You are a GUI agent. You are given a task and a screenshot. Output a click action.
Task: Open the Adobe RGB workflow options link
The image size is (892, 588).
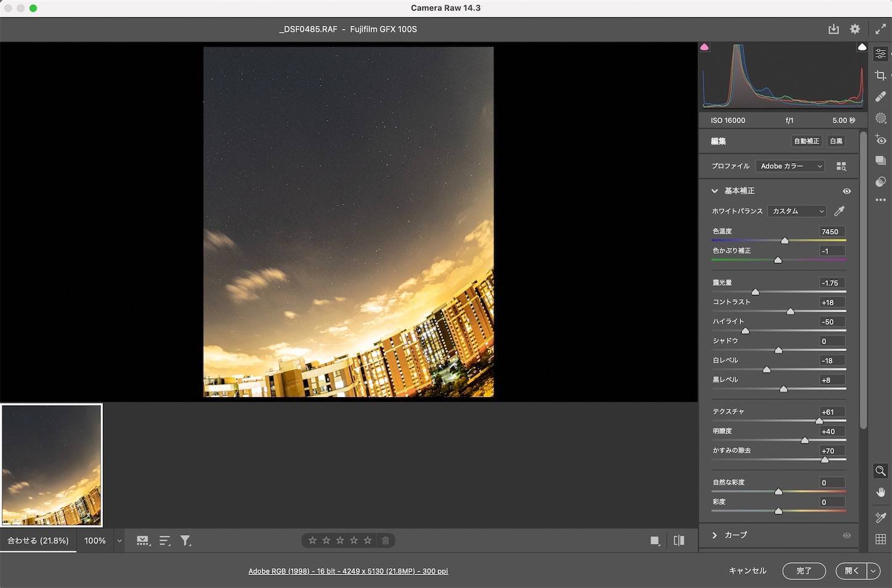pos(348,571)
